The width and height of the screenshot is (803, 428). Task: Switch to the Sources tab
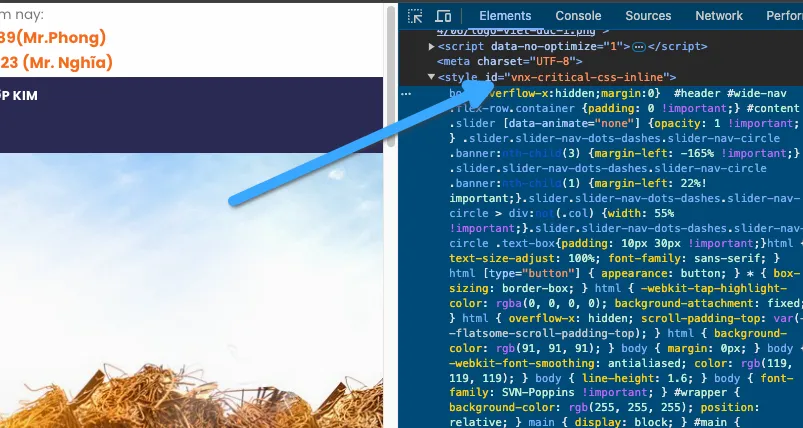(x=648, y=16)
